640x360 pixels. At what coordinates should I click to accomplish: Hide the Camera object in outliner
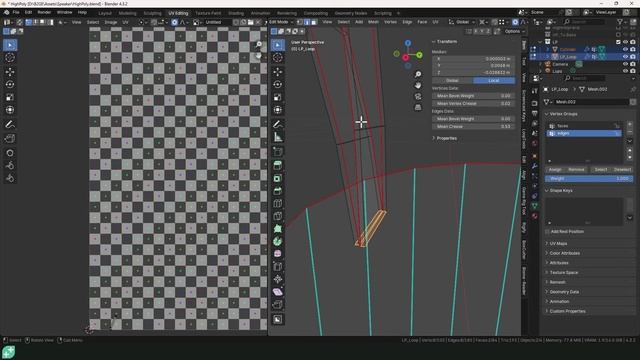point(625,64)
